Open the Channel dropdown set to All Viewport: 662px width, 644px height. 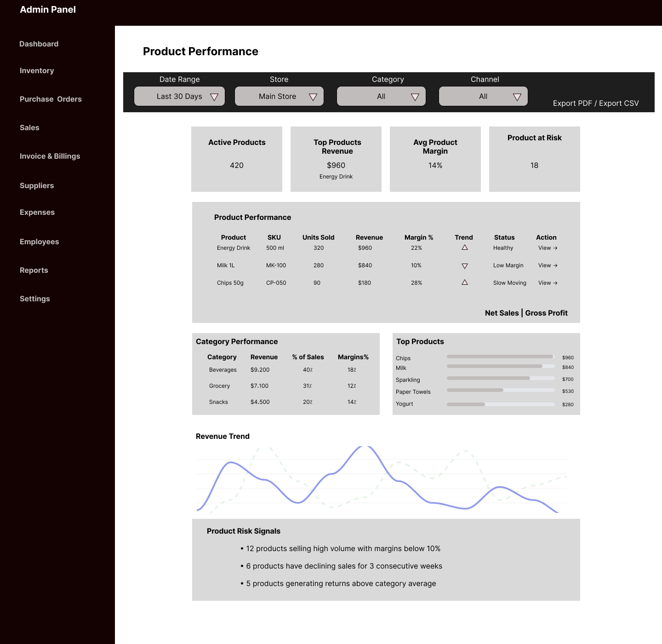483,96
